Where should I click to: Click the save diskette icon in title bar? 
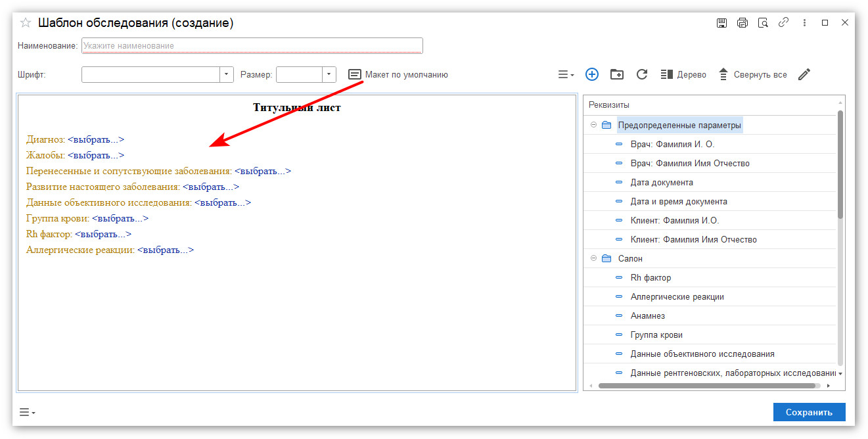click(x=721, y=23)
